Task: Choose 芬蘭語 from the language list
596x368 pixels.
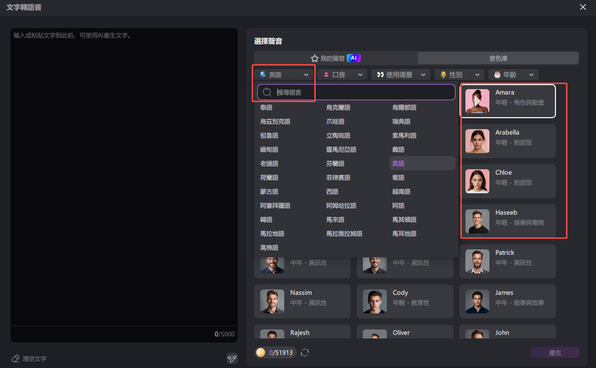Action: [x=335, y=163]
